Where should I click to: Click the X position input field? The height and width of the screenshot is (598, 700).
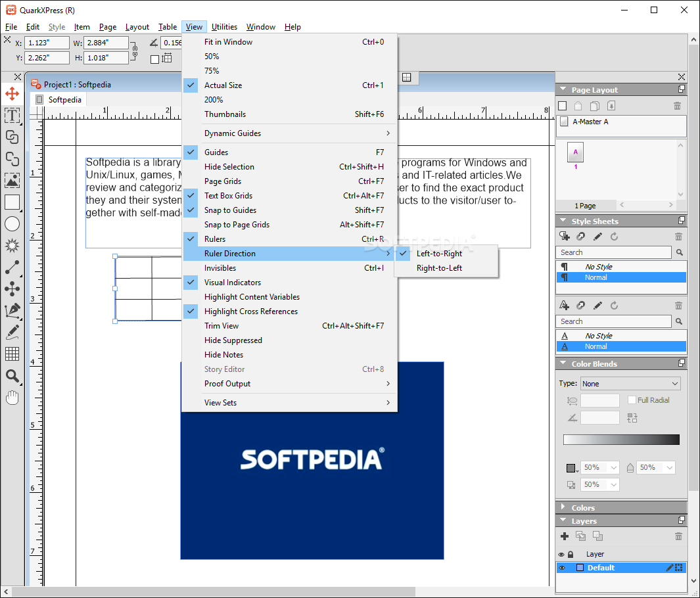click(47, 43)
